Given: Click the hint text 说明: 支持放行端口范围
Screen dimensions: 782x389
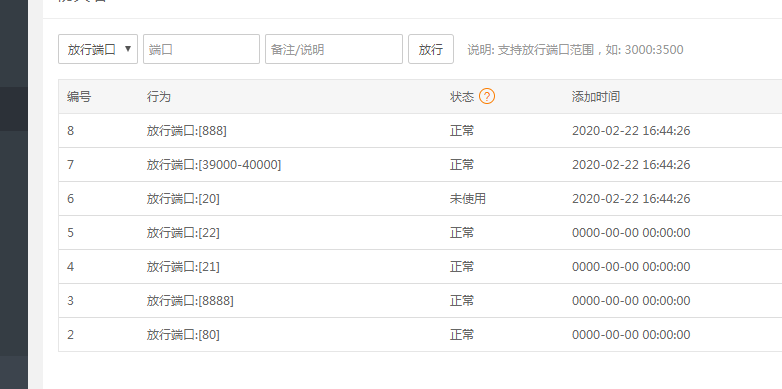Looking at the screenshot, I should 575,49.
